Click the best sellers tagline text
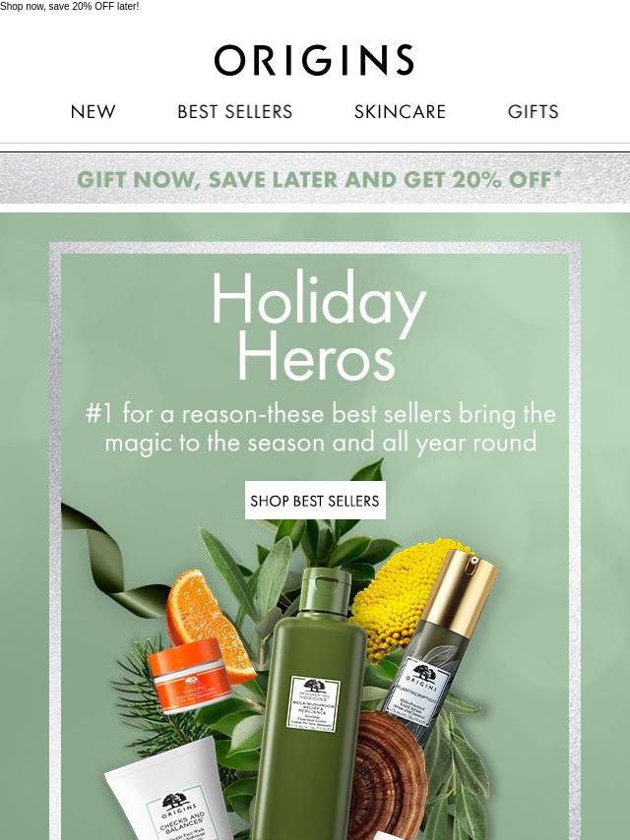Screen dimensions: 630x840 [321, 428]
